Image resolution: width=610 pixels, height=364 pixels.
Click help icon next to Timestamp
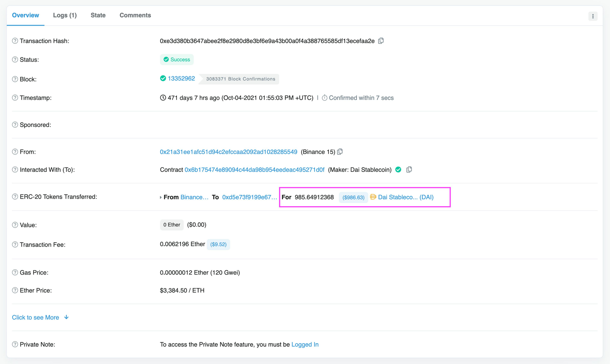coord(15,98)
